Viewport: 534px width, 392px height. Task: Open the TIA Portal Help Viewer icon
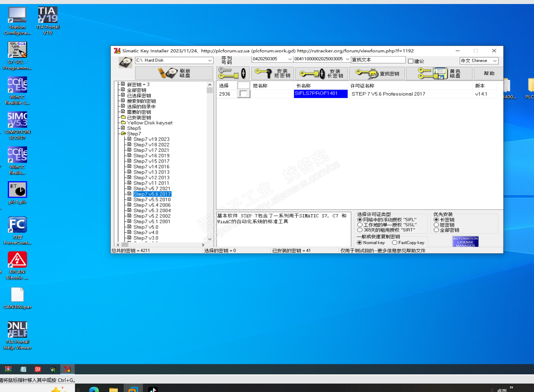point(17,335)
